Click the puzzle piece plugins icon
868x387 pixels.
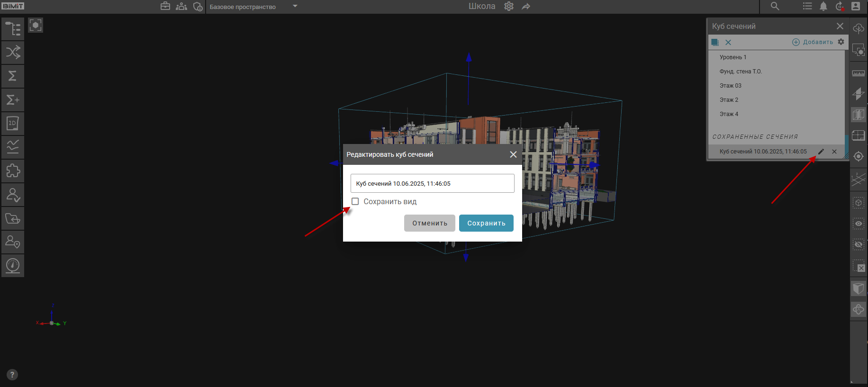[x=13, y=171]
